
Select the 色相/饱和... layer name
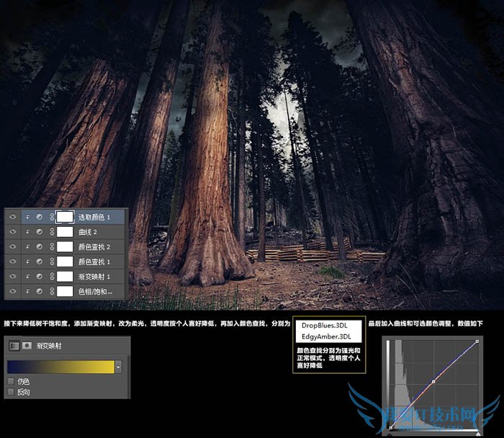96,291
